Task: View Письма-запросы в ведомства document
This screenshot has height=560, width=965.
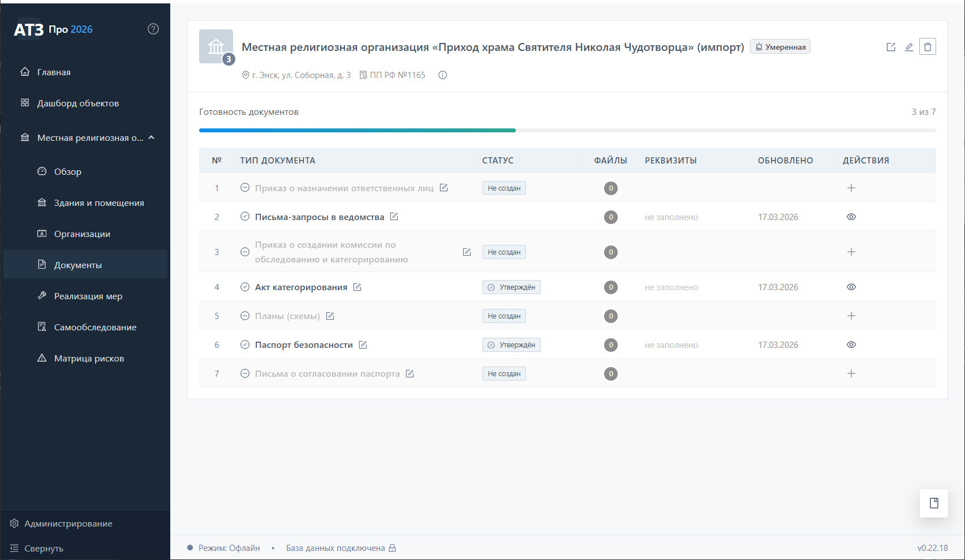Action: coord(851,217)
